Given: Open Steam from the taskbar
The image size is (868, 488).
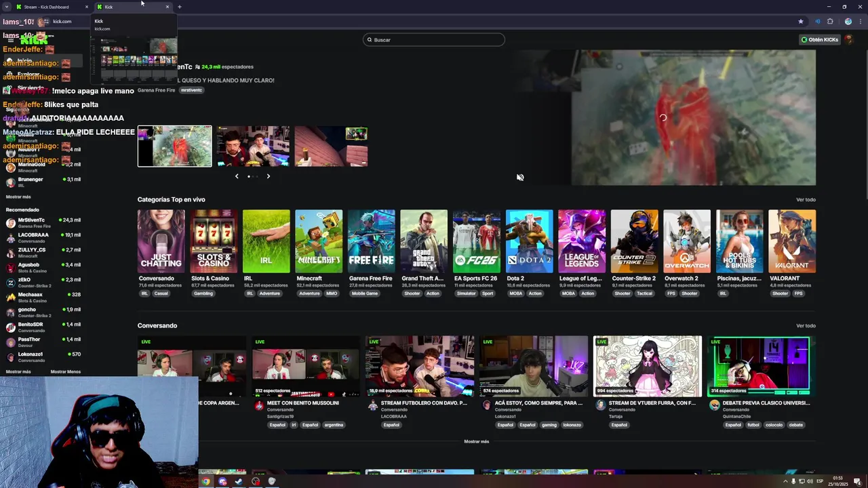Looking at the screenshot, I should click(x=239, y=482).
